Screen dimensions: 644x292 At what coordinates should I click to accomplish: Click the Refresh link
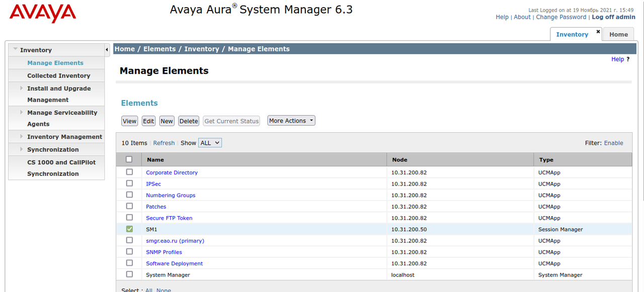tap(164, 143)
